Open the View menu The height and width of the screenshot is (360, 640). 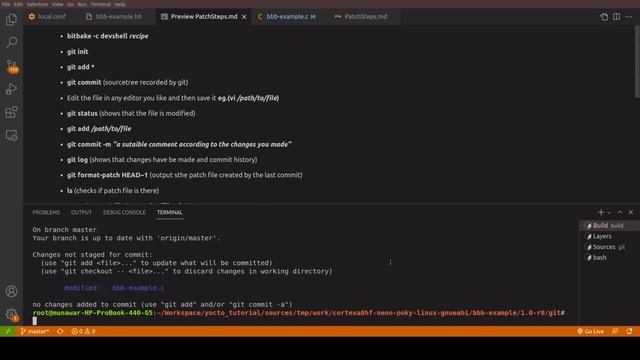pos(58,4)
